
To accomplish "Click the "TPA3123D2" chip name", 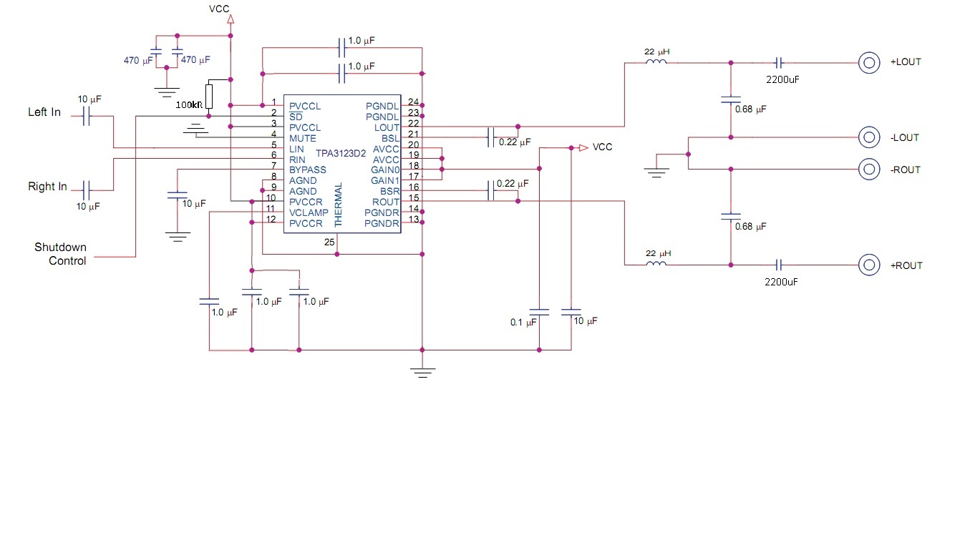I will click(x=341, y=153).
